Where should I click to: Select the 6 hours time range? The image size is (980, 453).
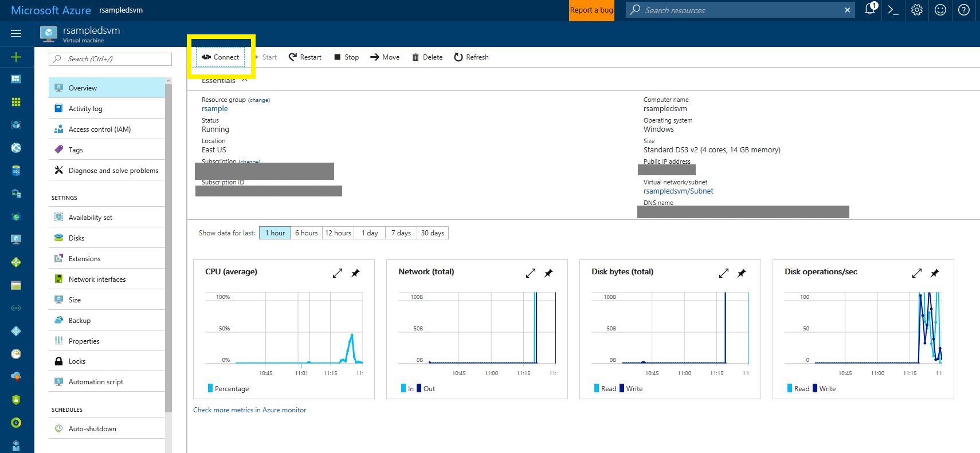307,233
